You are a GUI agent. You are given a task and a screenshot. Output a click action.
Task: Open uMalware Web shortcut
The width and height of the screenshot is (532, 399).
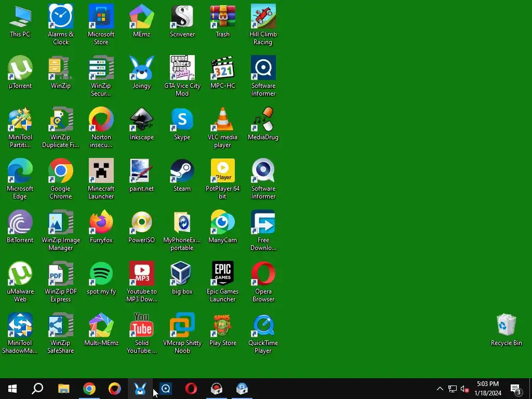pos(20,282)
